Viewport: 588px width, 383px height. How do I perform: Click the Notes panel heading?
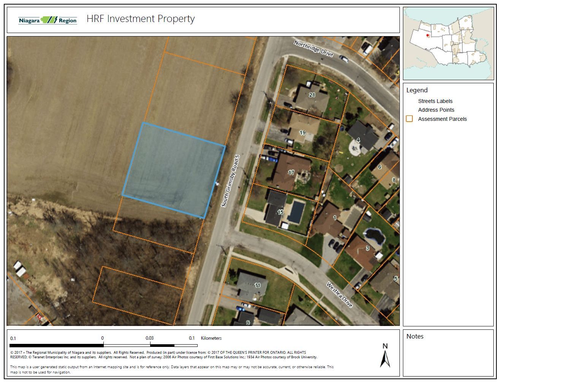[415, 336]
